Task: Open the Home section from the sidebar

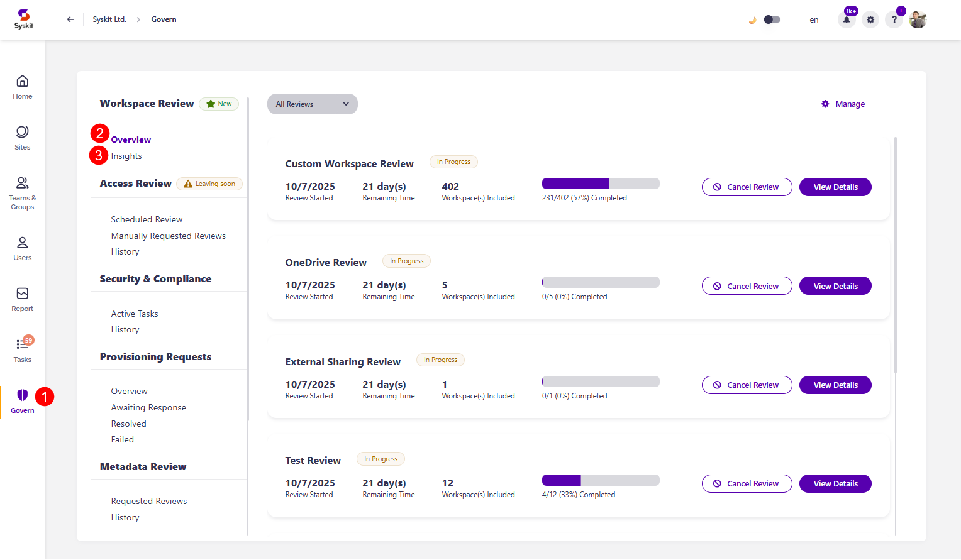Action: [x=22, y=86]
